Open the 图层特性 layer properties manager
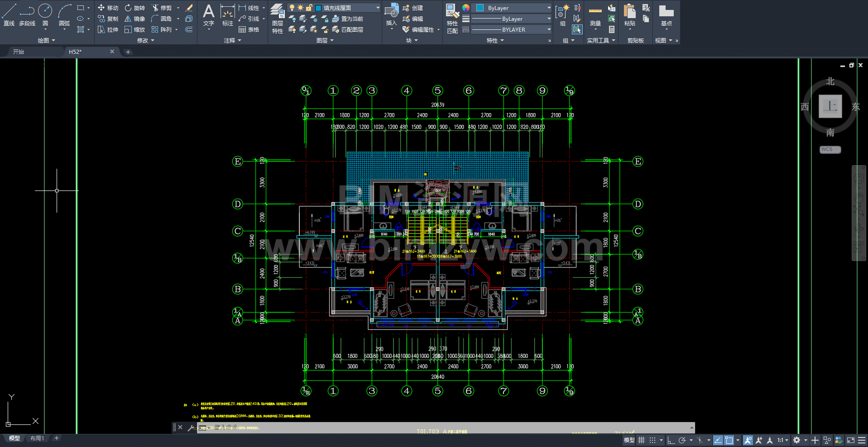Image resolution: width=868 pixels, height=447 pixels. pos(278,18)
